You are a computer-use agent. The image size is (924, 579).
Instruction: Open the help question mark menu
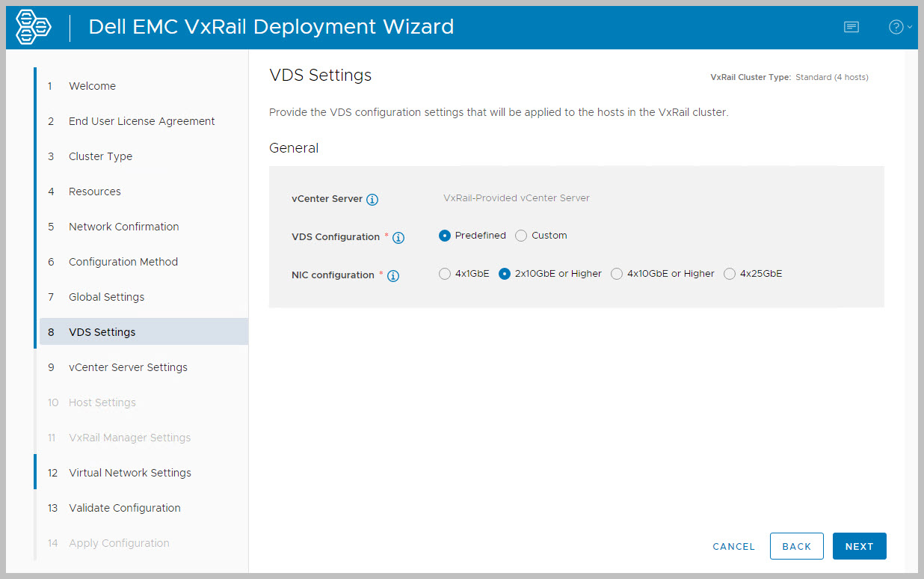point(897,27)
